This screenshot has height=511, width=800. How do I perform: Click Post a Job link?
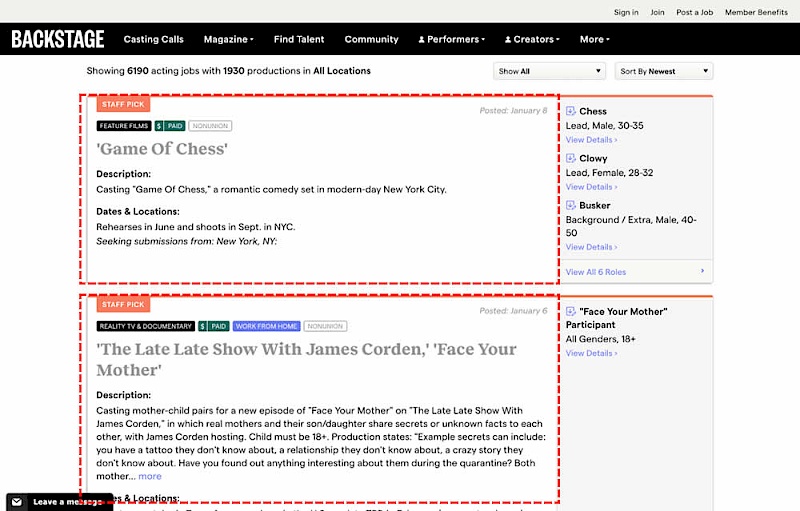click(x=694, y=12)
